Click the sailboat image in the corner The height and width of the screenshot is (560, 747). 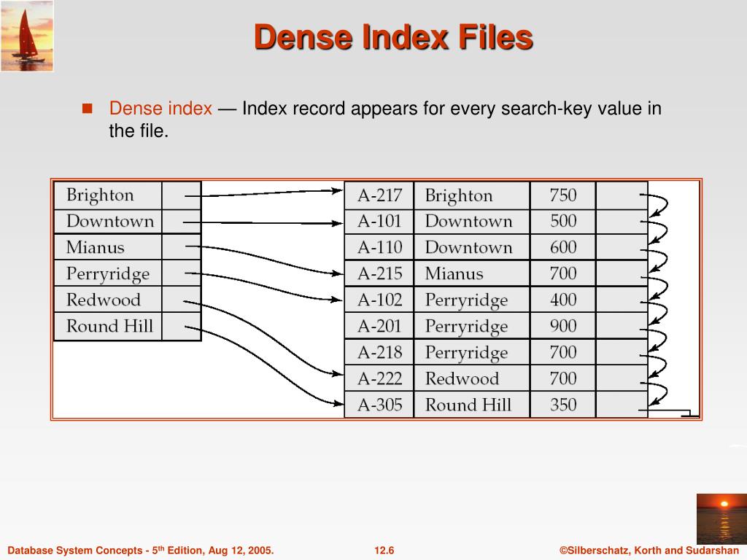pyautogui.click(x=27, y=36)
